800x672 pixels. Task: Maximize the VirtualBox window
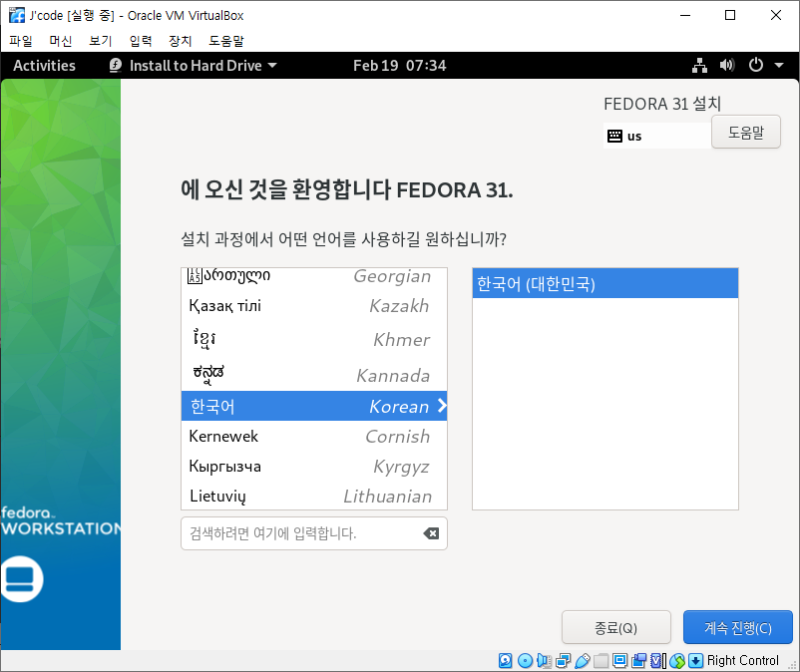tap(730, 15)
